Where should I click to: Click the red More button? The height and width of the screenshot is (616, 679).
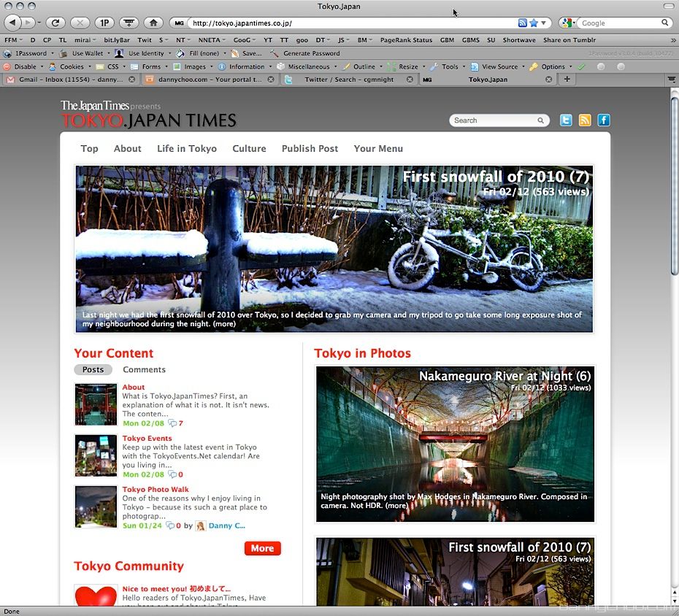(x=262, y=548)
